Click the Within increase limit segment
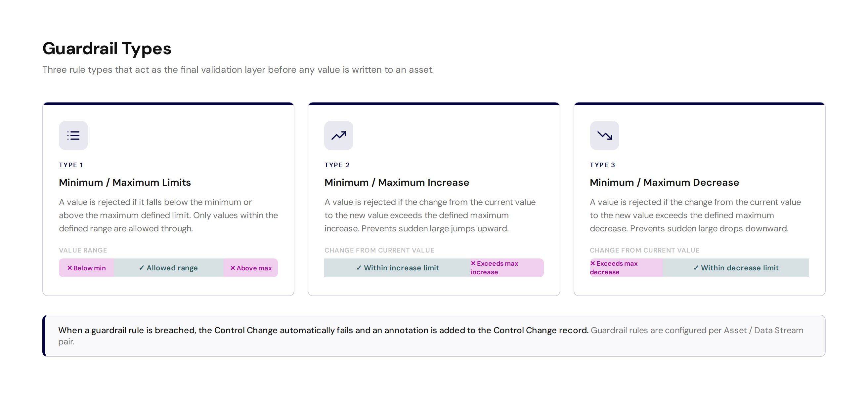This screenshot has height=394, width=868. (x=397, y=268)
